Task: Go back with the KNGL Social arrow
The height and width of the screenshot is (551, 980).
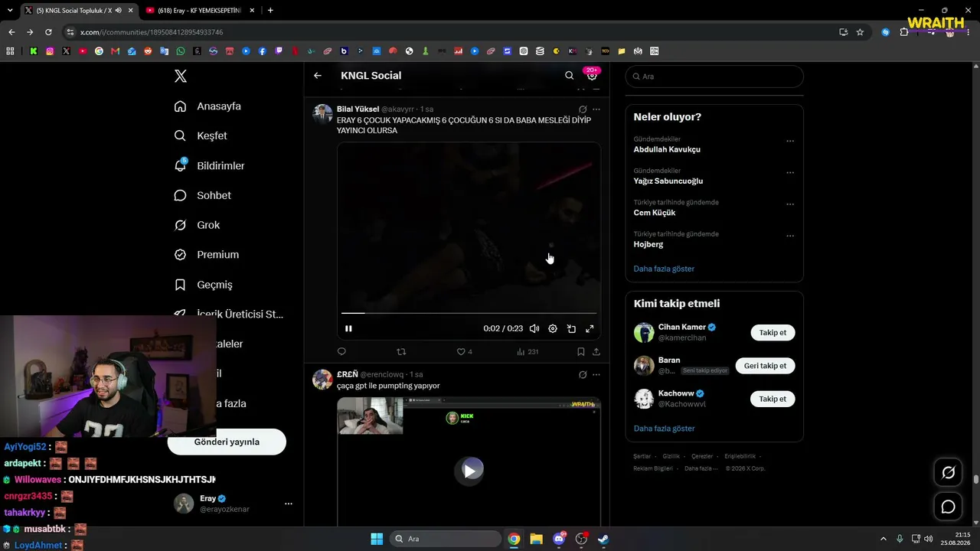Action: tap(318, 76)
